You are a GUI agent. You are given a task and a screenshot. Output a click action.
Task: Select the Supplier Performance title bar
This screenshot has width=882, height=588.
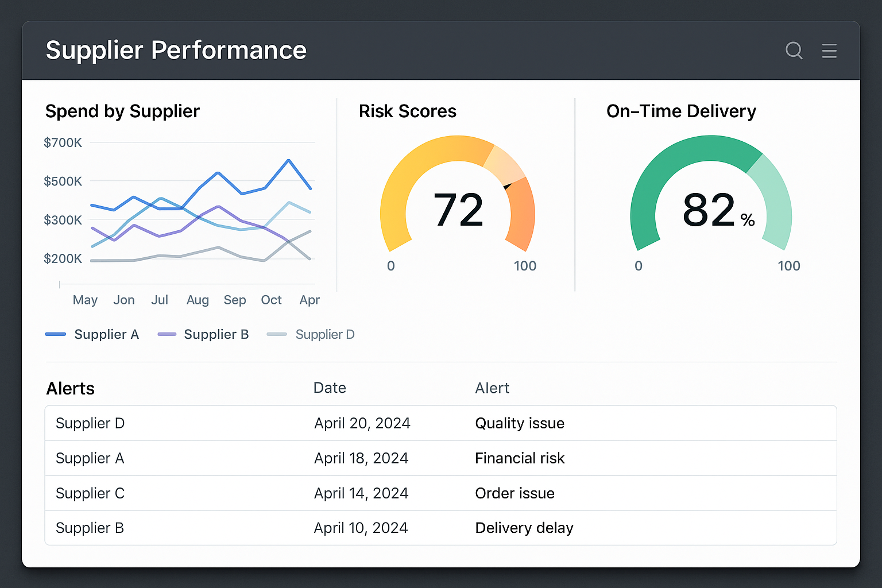176,51
